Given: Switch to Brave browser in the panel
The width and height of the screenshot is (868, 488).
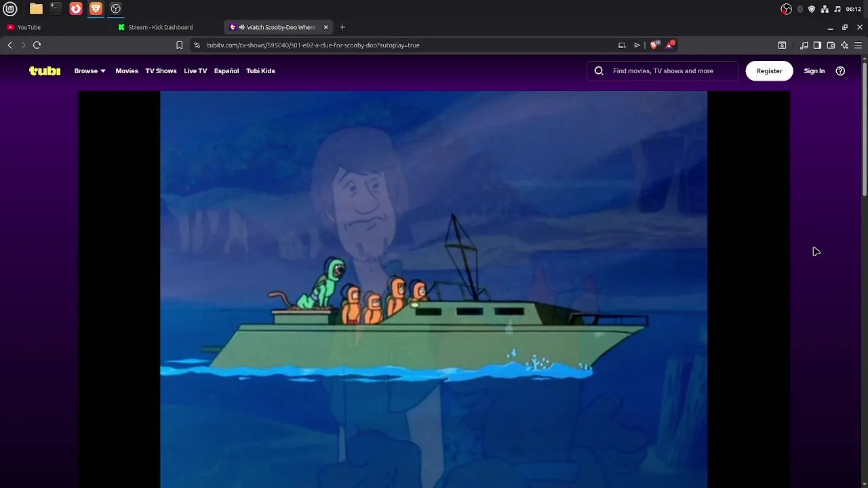Looking at the screenshot, I should click(x=96, y=9).
